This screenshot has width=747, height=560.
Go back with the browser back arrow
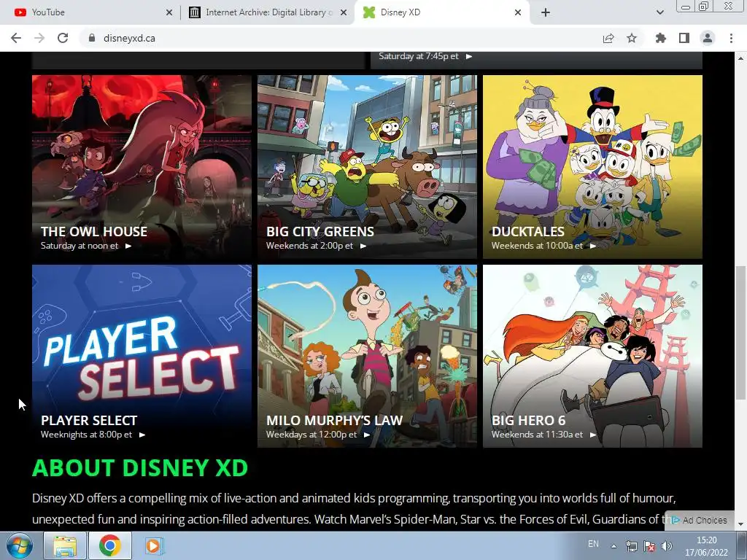(16, 38)
